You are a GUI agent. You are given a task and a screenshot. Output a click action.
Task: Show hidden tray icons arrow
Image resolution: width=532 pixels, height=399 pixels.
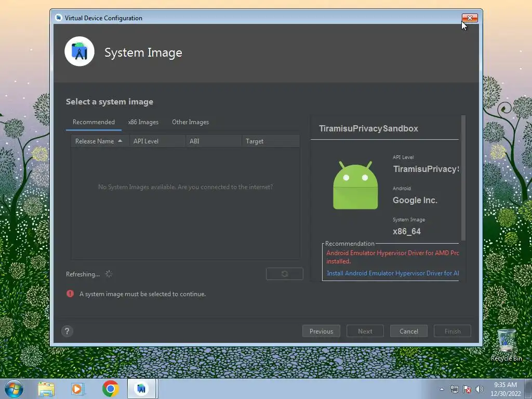click(442, 389)
